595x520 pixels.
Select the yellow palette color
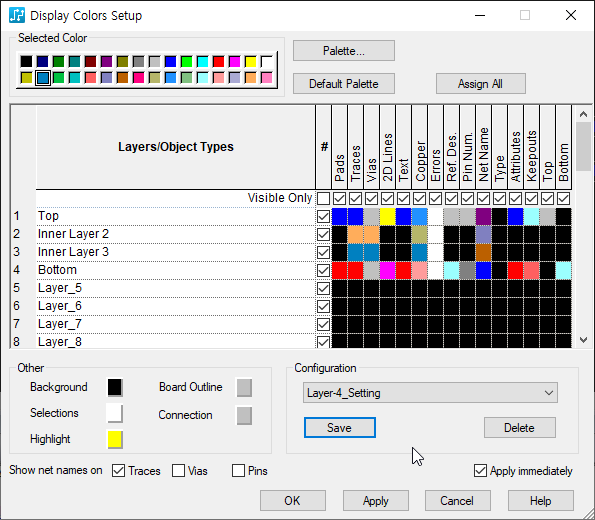[x=250, y=61]
